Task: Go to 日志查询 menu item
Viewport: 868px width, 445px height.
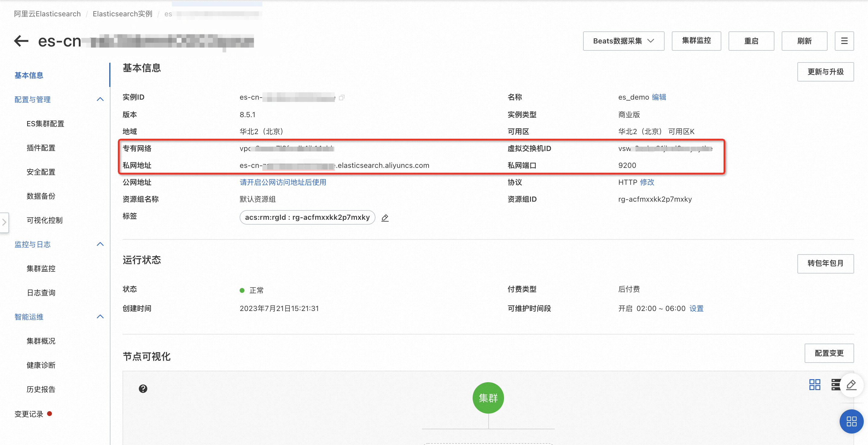Action: point(41,293)
